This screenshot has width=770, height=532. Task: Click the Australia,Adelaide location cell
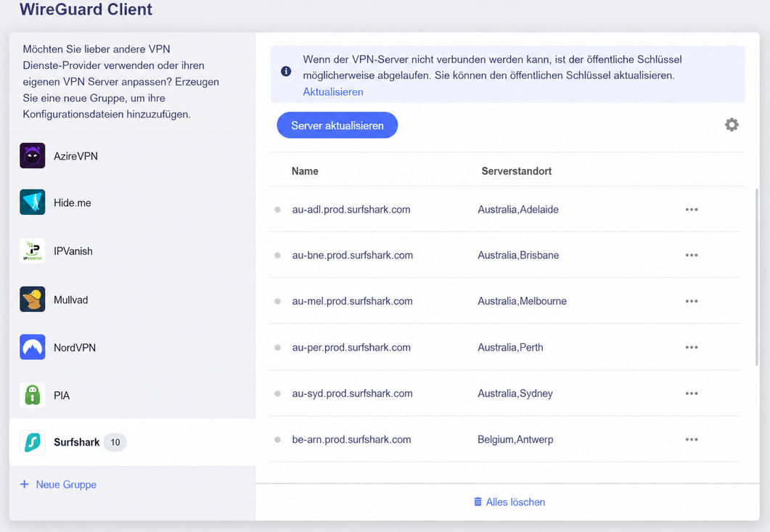coord(518,210)
